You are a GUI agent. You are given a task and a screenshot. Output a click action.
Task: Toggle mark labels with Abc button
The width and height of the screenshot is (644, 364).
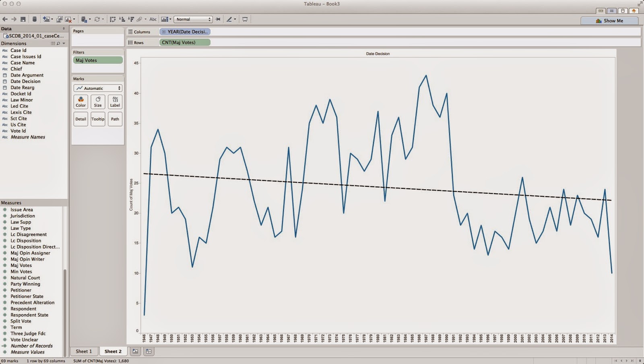(153, 19)
